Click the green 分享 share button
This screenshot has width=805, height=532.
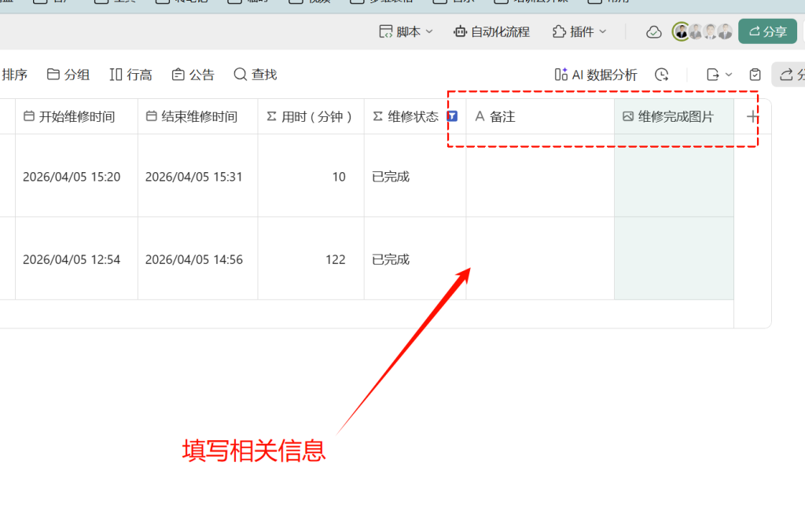(767, 31)
